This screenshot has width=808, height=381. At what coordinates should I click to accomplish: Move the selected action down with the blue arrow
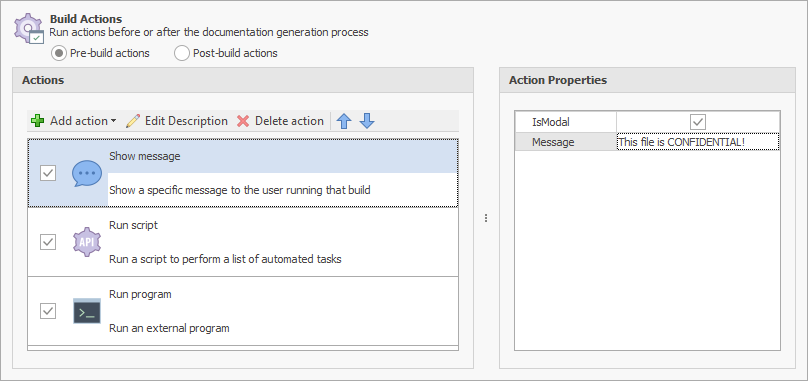pos(367,121)
